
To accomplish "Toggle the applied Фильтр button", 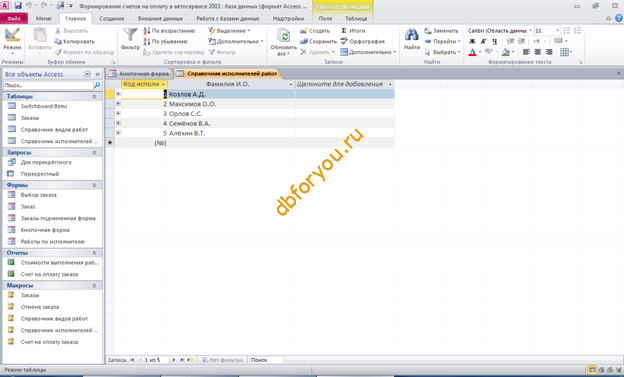I will tap(222, 52).
